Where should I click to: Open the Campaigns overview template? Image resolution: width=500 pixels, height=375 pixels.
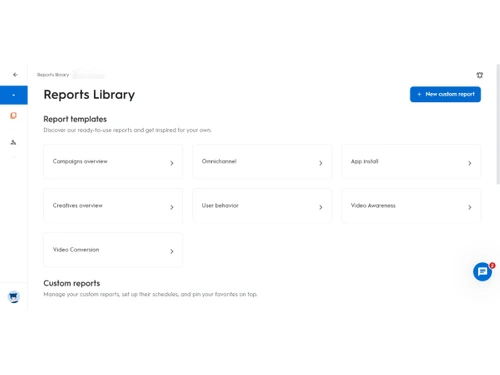113,162
